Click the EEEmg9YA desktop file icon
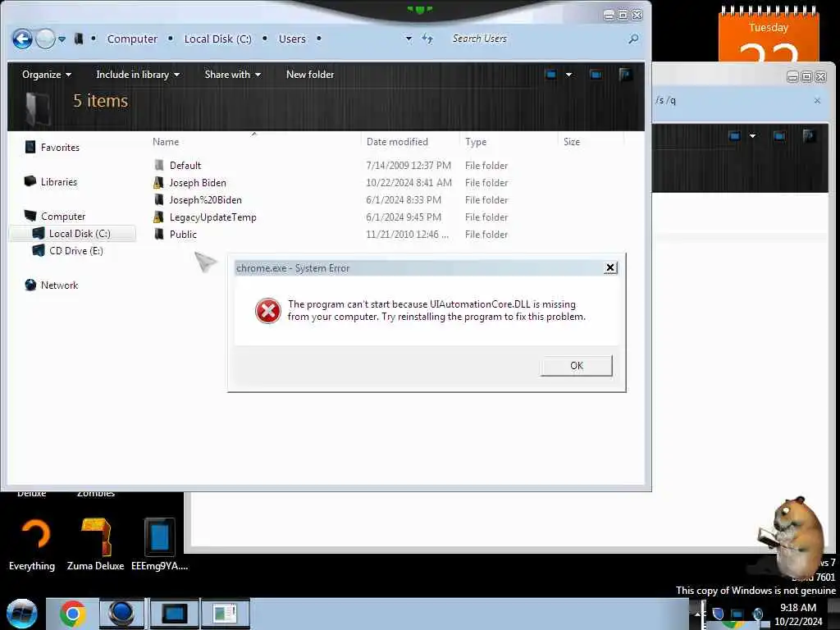840x630 pixels. click(x=160, y=544)
